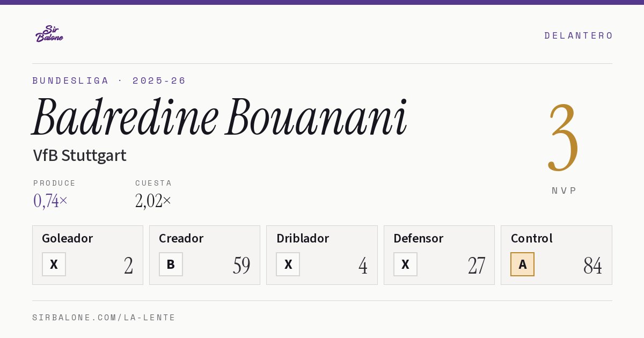The height and width of the screenshot is (338, 644).
Task: Click the Control score 84
Action: pos(593,266)
